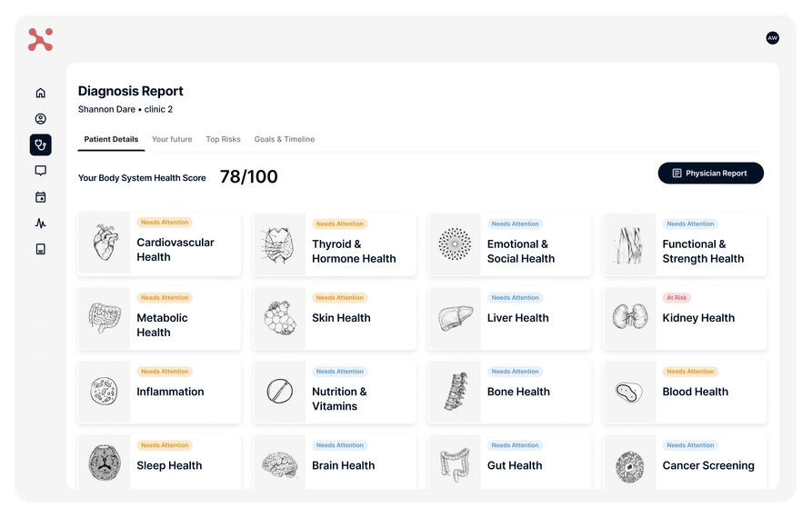812x517 pixels.
Task: Click the Brain Health illustration thumbnail
Action: point(279,465)
